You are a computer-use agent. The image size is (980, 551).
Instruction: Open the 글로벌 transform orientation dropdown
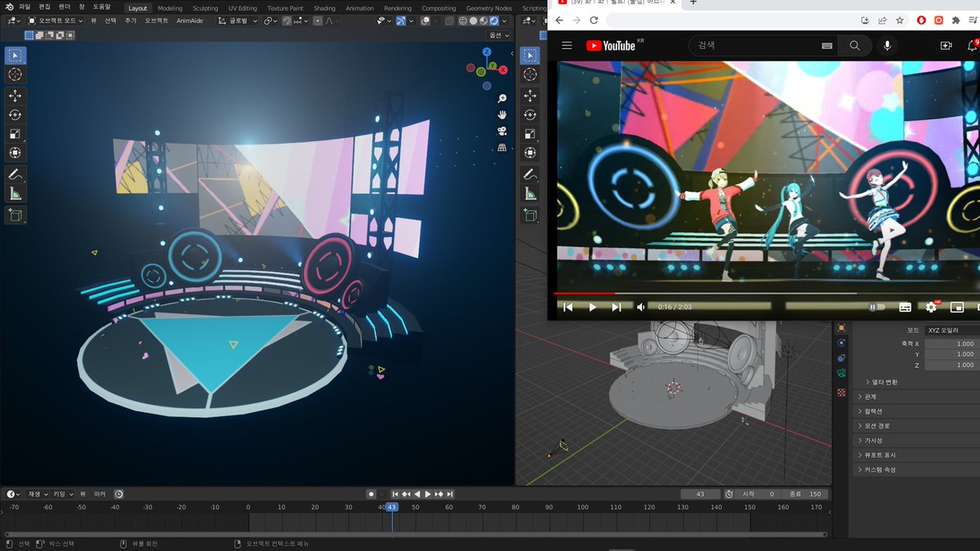tap(239, 21)
